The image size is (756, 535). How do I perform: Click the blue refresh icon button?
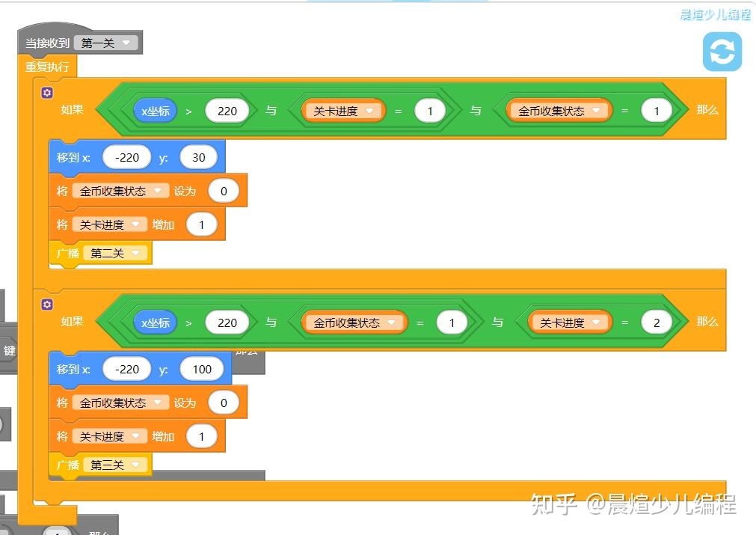coord(722,52)
